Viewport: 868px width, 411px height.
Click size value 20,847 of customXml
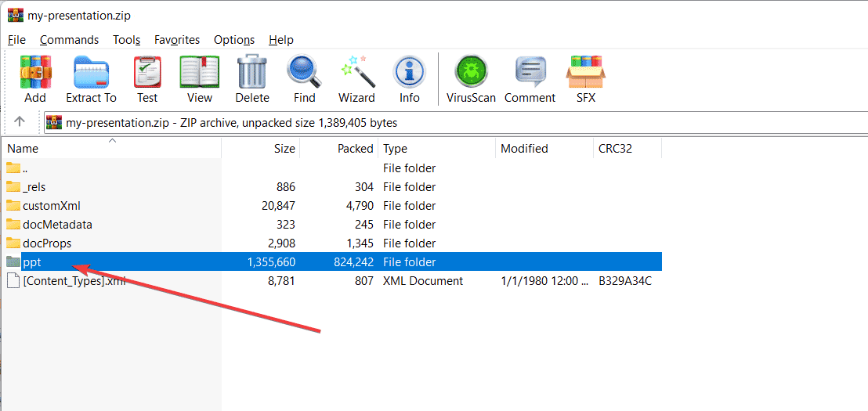pos(278,206)
